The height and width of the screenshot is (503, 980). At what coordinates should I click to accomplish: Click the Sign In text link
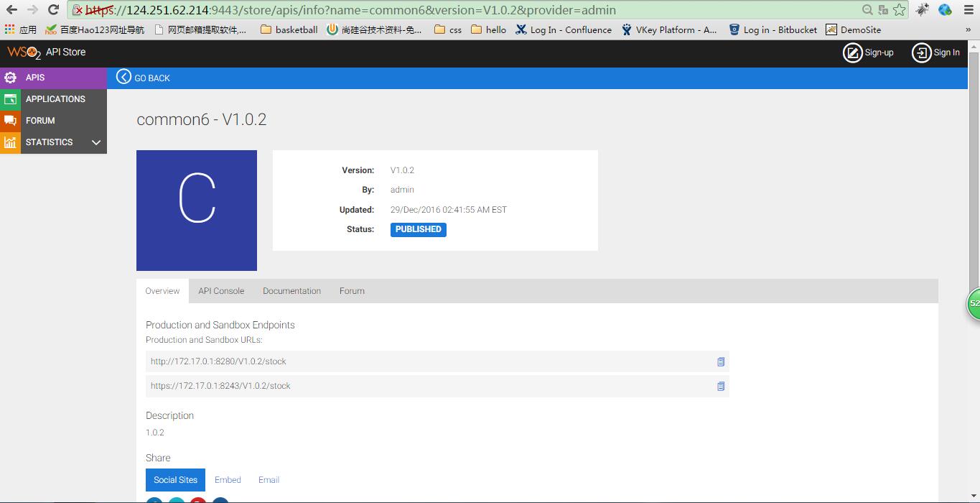(946, 52)
